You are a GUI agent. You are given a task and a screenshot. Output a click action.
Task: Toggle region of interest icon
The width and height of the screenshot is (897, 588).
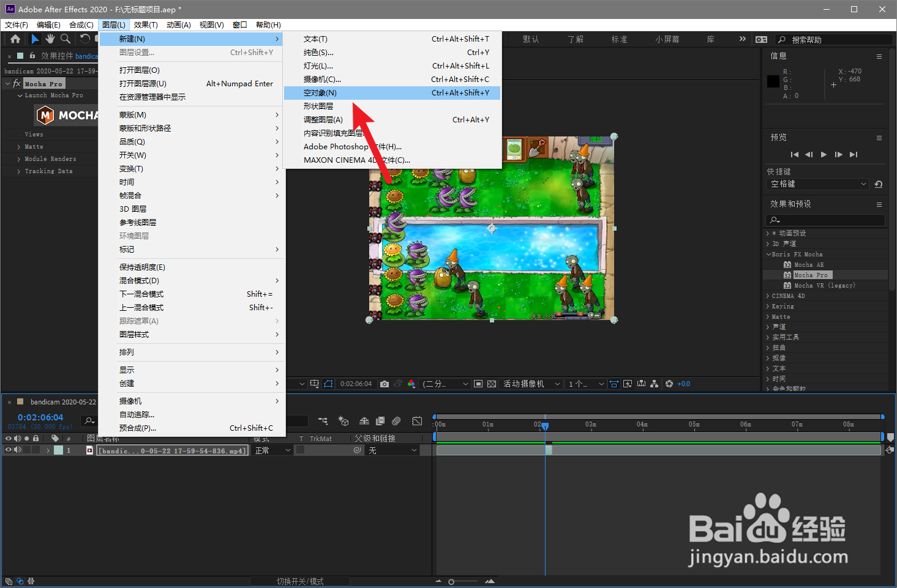pyautogui.click(x=478, y=384)
